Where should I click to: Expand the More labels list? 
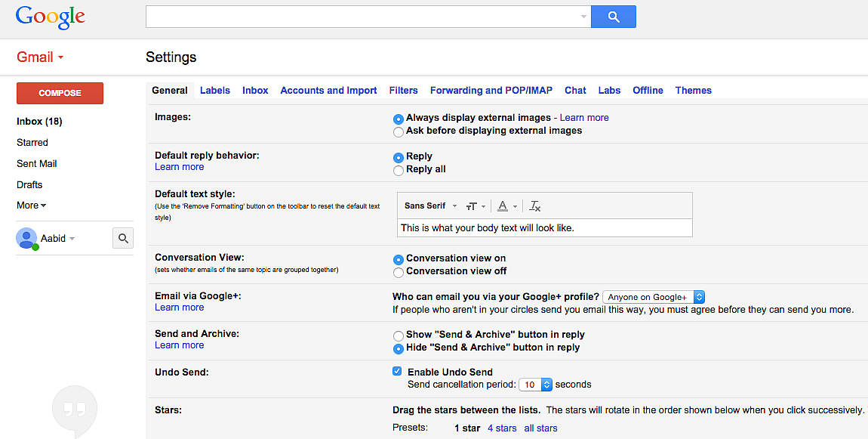pos(31,205)
